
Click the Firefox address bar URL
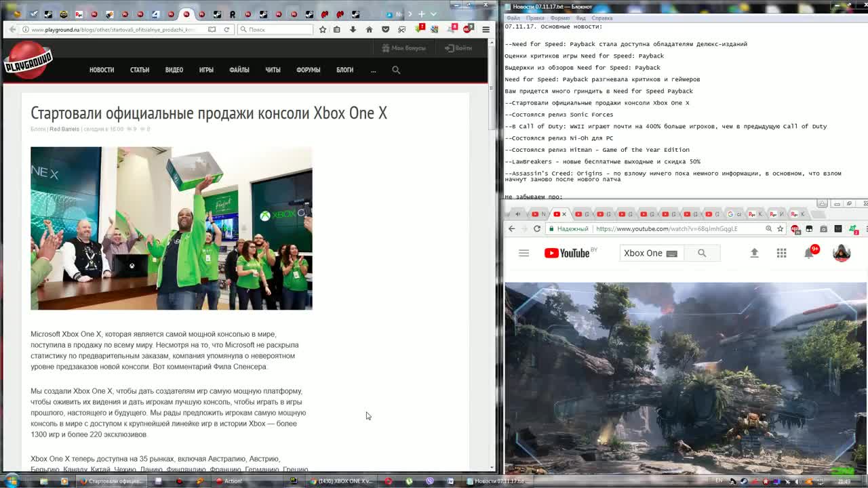pos(112,29)
